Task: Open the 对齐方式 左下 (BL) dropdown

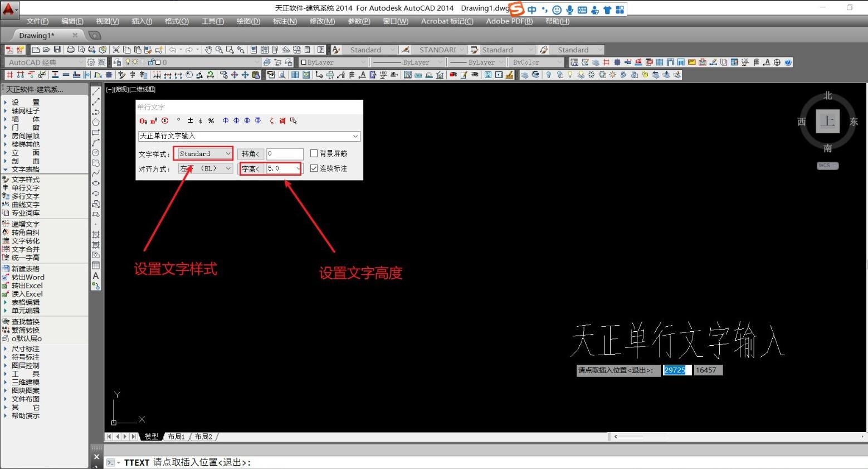Action: pos(204,168)
